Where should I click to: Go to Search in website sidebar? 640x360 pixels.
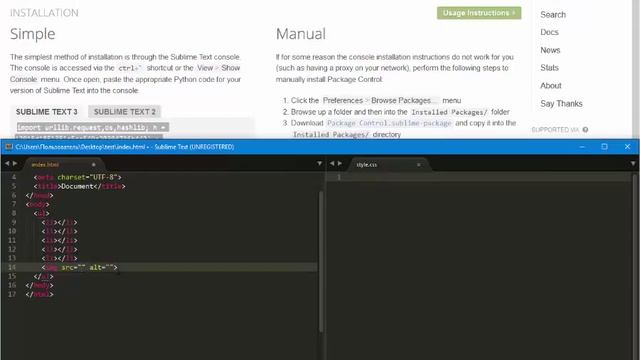pyautogui.click(x=553, y=15)
